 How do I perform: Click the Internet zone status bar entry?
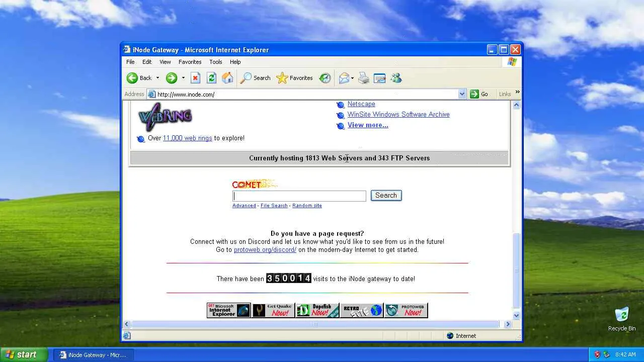[461, 336]
